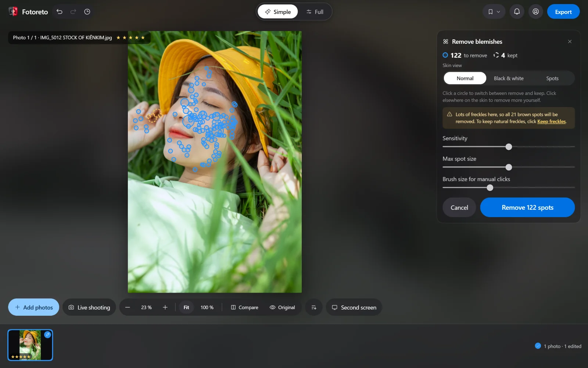The image size is (588, 368).
Task: Click the Remove blemishes panel icon
Action: pyautogui.click(x=446, y=42)
